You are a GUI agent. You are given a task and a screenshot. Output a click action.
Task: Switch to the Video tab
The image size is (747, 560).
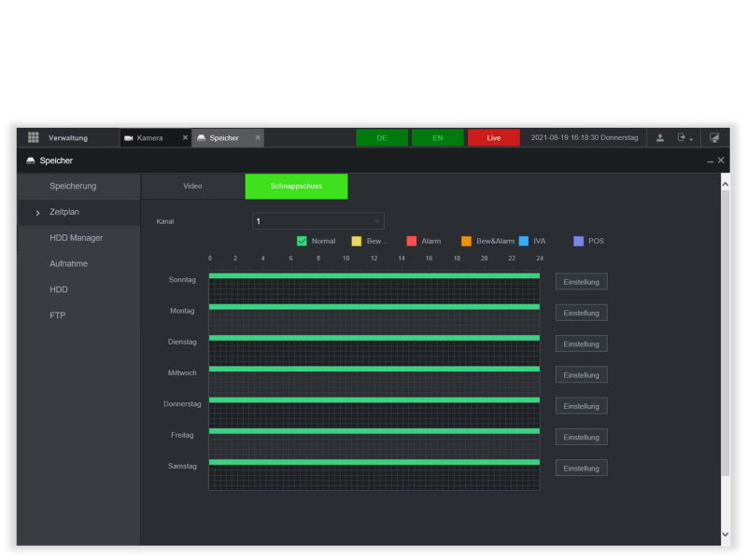click(192, 186)
